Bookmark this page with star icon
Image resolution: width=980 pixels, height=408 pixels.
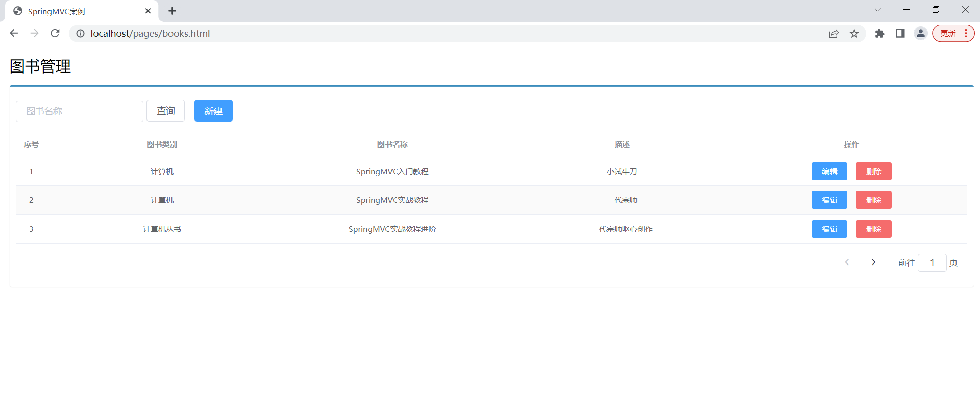854,34
